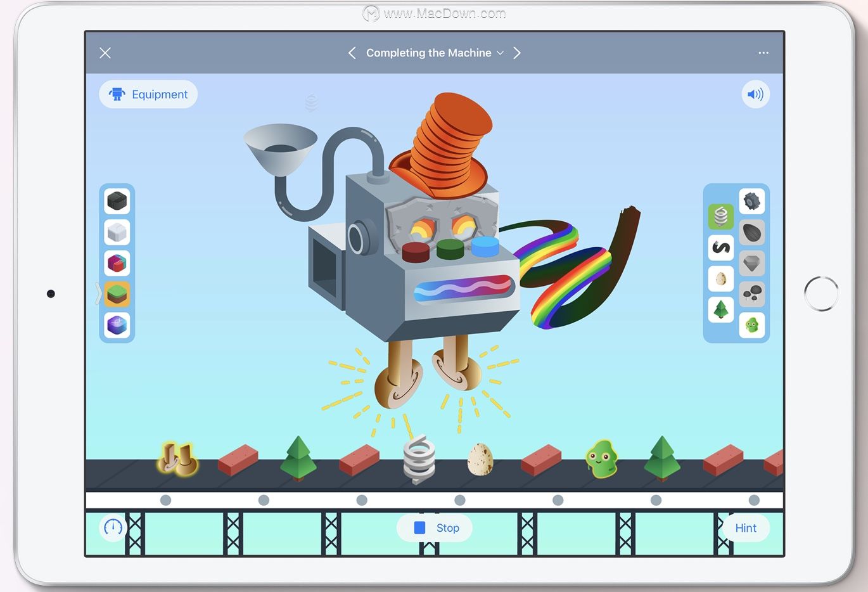Open the speed gauge control
The width and height of the screenshot is (868, 592).
[113, 527]
